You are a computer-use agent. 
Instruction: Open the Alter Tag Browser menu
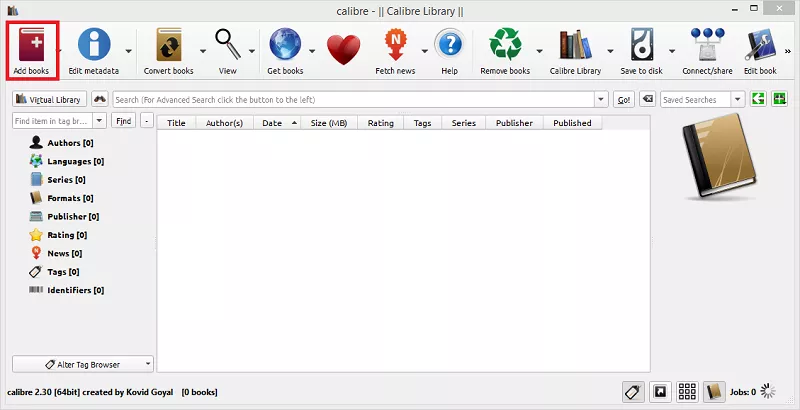point(83,364)
